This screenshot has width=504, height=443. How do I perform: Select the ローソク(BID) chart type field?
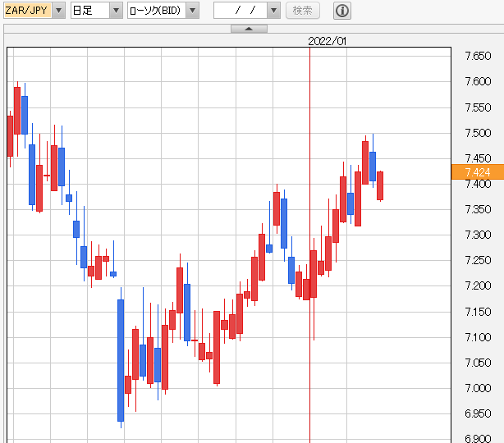coord(157,11)
